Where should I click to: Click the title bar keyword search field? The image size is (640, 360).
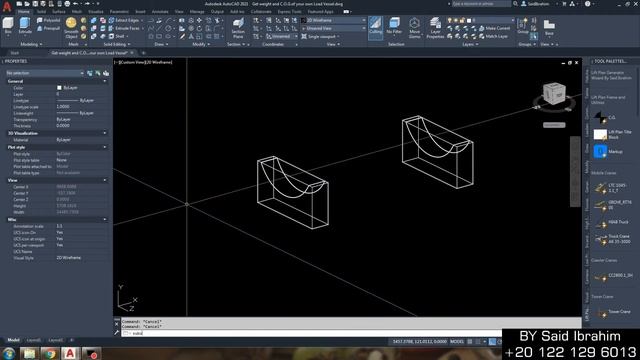(x=481, y=4)
